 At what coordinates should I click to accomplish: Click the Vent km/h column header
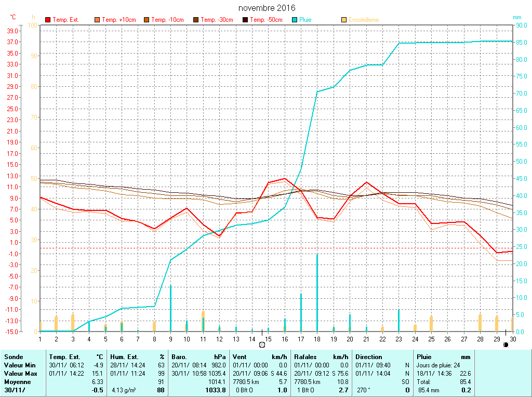pyautogui.click(x=259, y=357)
